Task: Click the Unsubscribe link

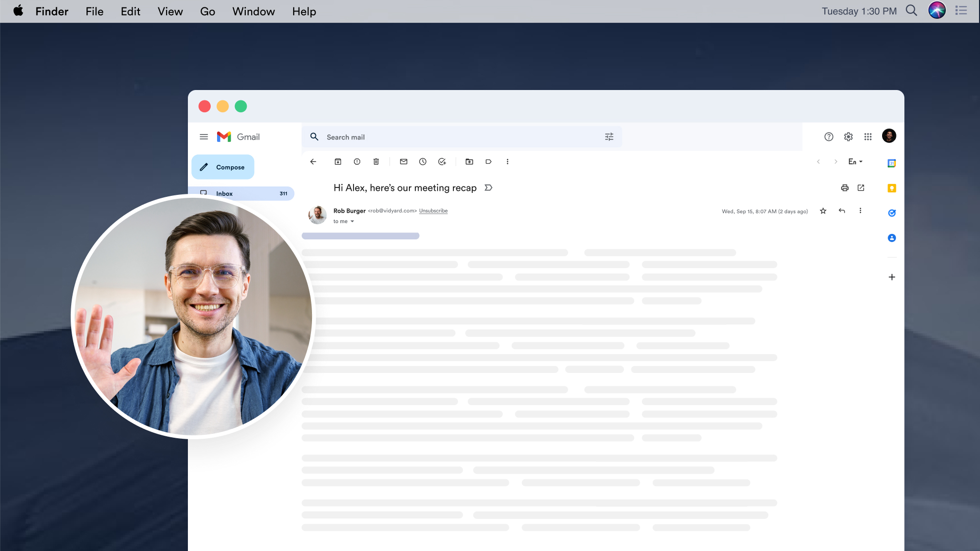Action: pyautogui.click(x=433, y=211)
